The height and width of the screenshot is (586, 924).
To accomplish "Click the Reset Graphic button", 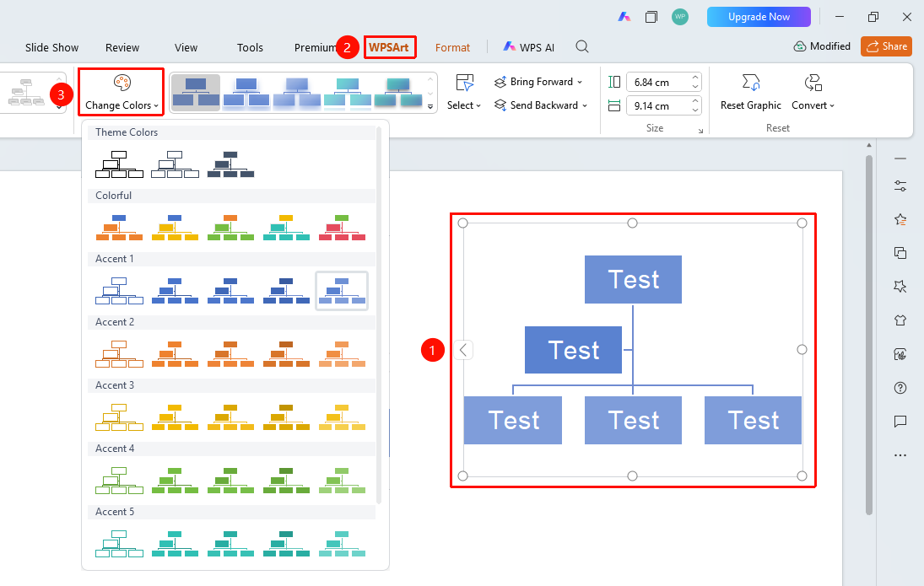I will pos(751,93).
